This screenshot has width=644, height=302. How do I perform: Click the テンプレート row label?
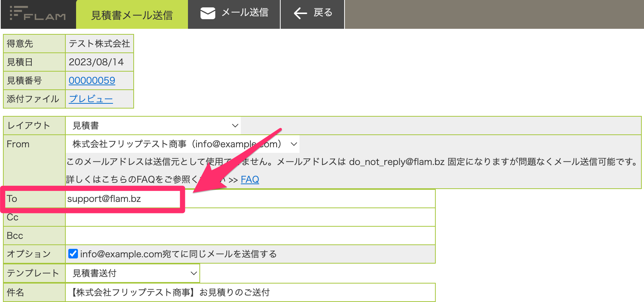[33, 273]
